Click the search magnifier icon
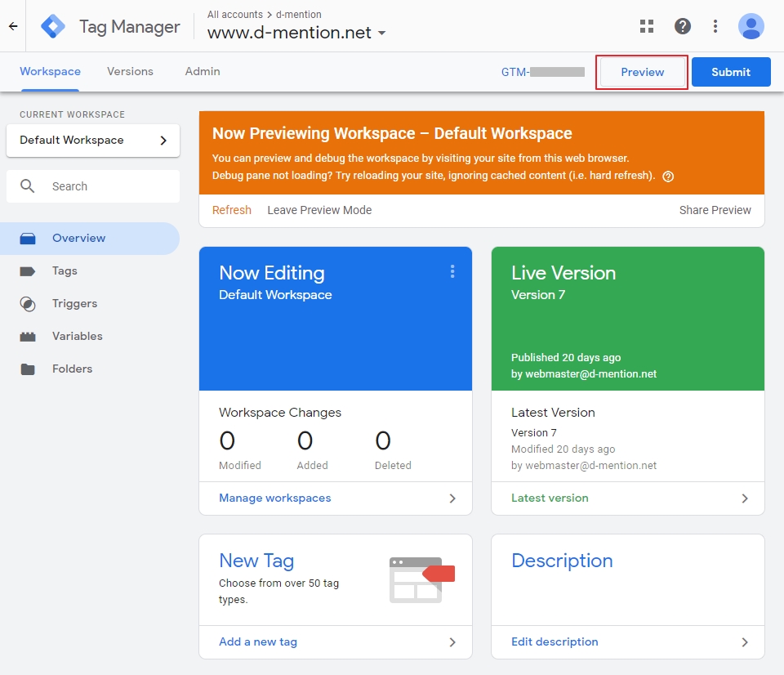This screenshot has height=675, width=784. coord(27,186)
